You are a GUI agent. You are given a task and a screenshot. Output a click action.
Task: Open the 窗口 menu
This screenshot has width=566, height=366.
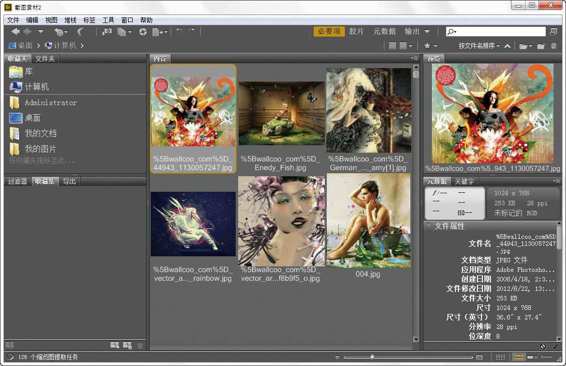[127, 20]
